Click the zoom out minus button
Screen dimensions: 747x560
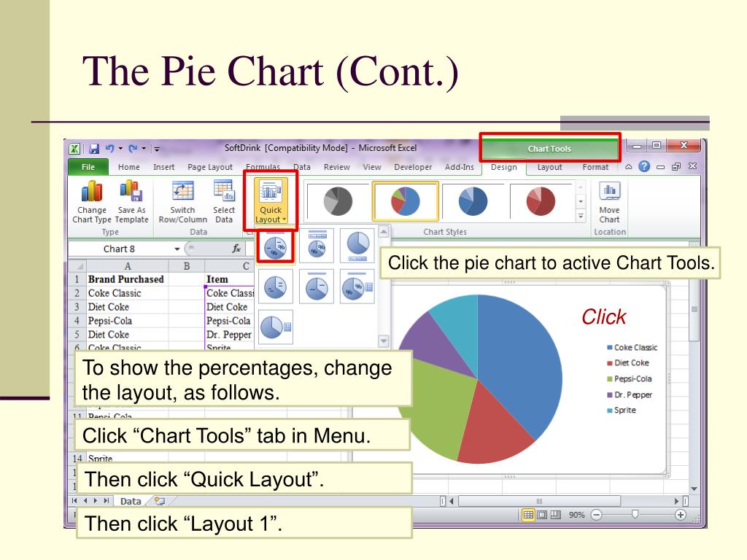point(597,515)
